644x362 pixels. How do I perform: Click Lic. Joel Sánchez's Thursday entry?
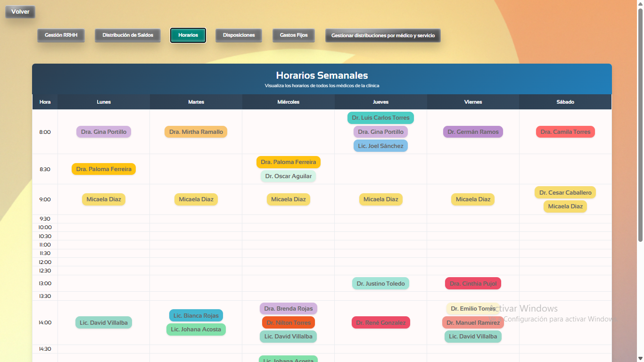pyautogui.click(x=380, y=146)
